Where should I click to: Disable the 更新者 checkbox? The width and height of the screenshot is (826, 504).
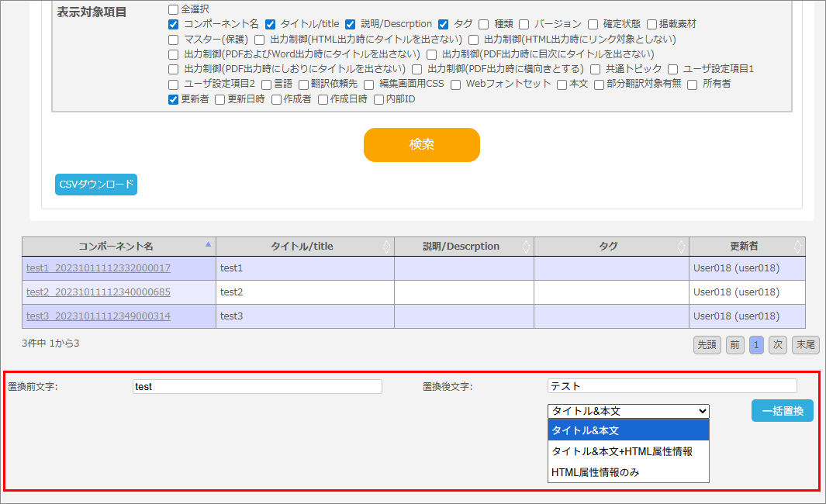[173, 98]
